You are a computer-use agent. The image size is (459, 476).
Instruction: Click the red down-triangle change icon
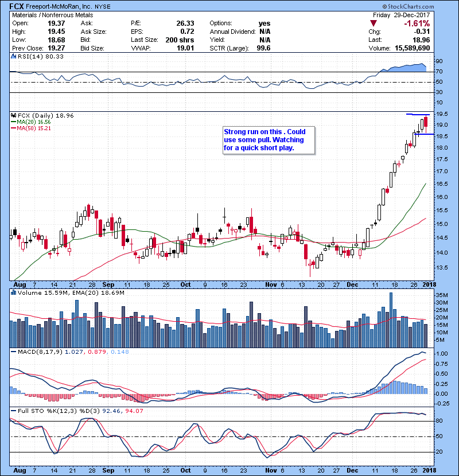coord(374,23)
